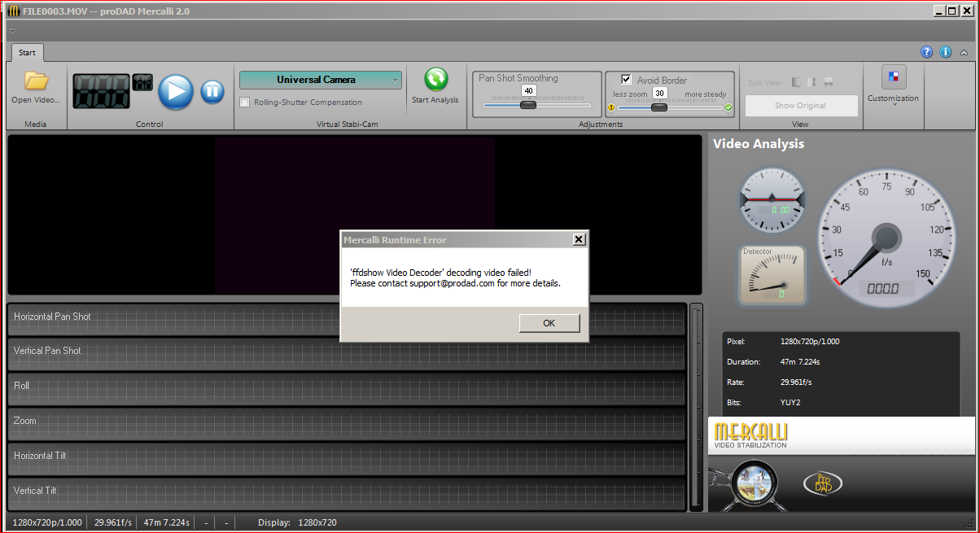Click the yellow warning icon by less zoom

click(611, 107)
